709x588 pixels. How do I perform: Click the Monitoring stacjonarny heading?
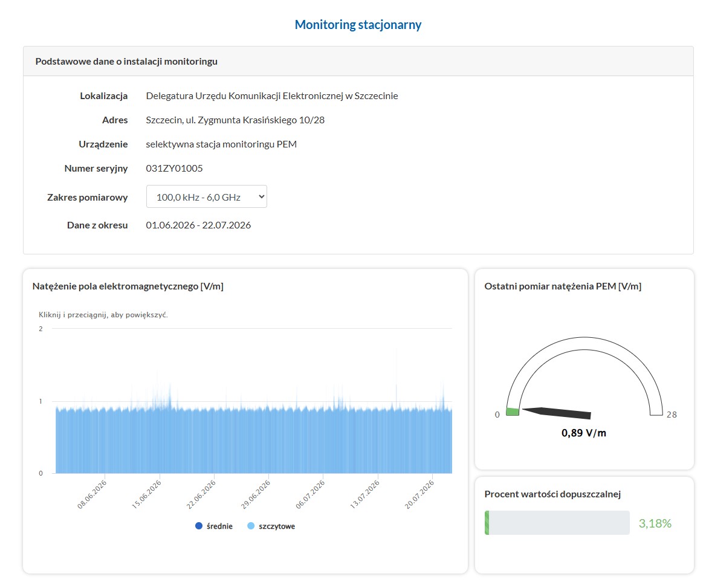[358, 24]
